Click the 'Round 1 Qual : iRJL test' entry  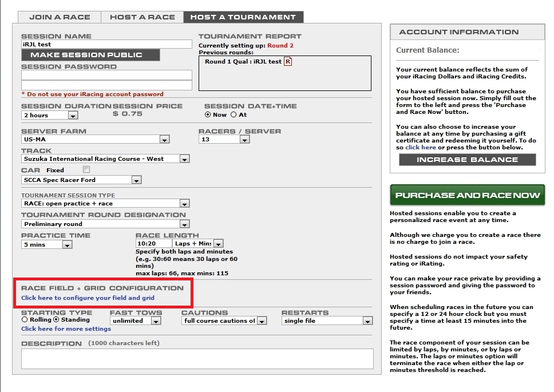(243, 61)
